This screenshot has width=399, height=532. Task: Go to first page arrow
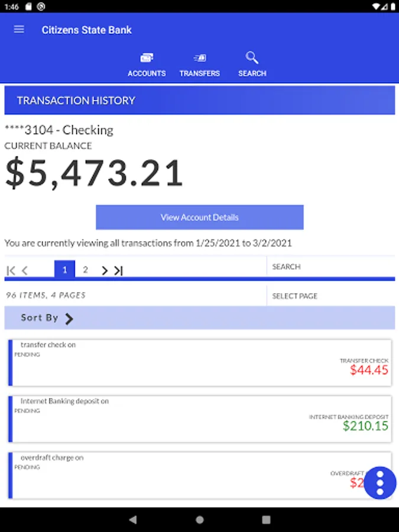(11, 270)
